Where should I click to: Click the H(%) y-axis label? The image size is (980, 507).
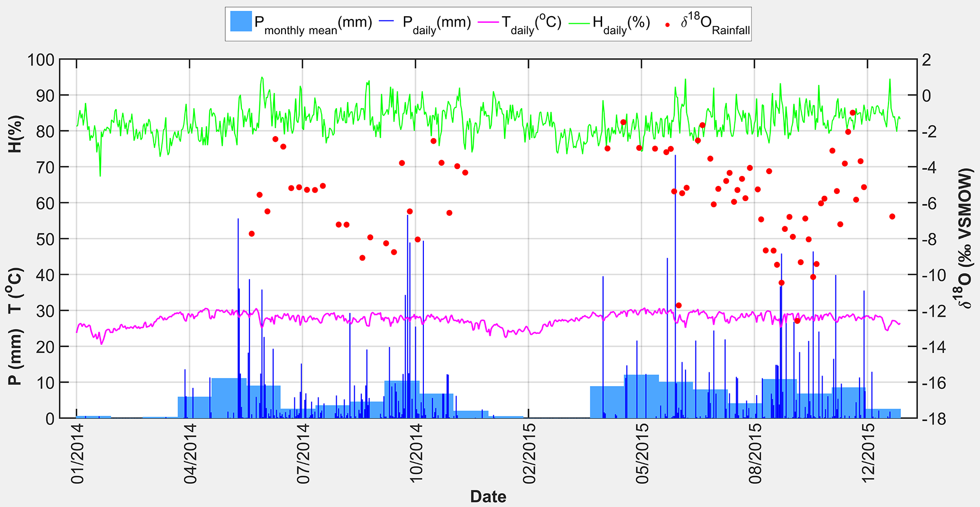[x=15, y=134]
